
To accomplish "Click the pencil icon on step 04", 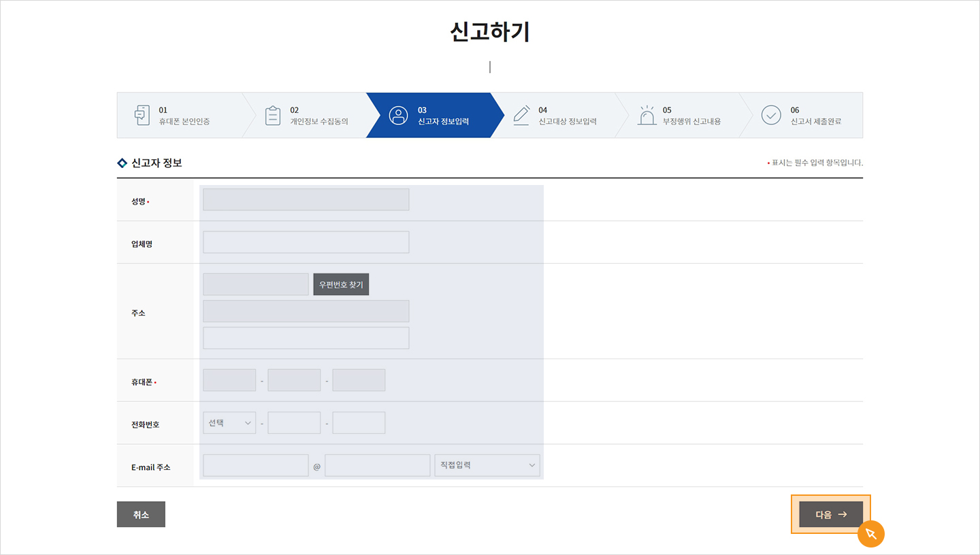I will [x=521, y=115].
